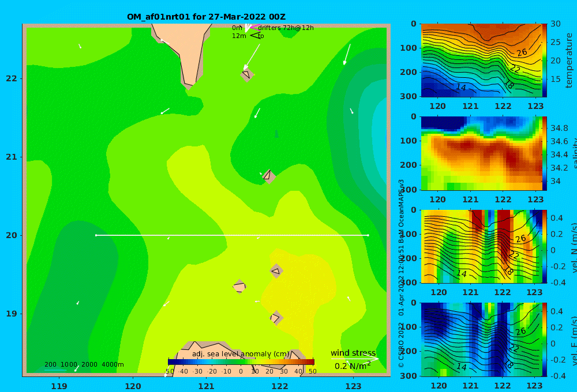
Task: Click the sea level anomaly colorbar
Action: tap(241, 362)
